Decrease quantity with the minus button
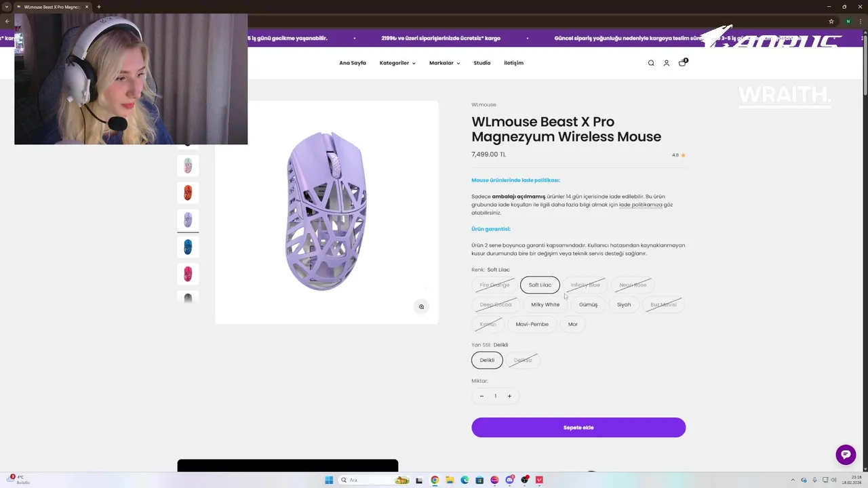The height and width of the screenshot is (488, 868). click(x=481, y=396)
